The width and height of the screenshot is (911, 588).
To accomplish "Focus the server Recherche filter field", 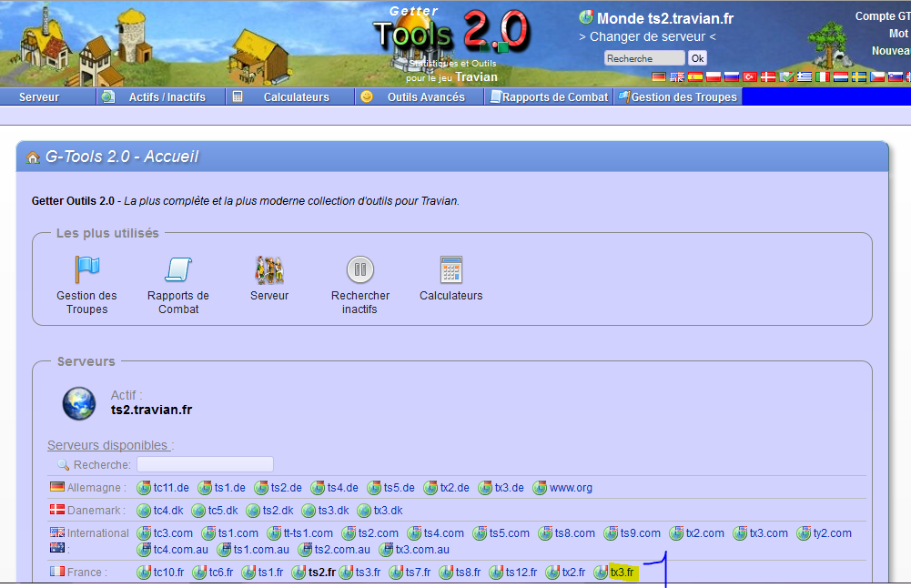I will tap(205, 464).
